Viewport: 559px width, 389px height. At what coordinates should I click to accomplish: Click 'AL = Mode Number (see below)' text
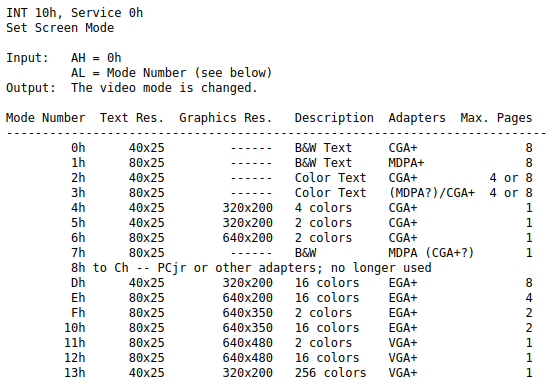171,73
